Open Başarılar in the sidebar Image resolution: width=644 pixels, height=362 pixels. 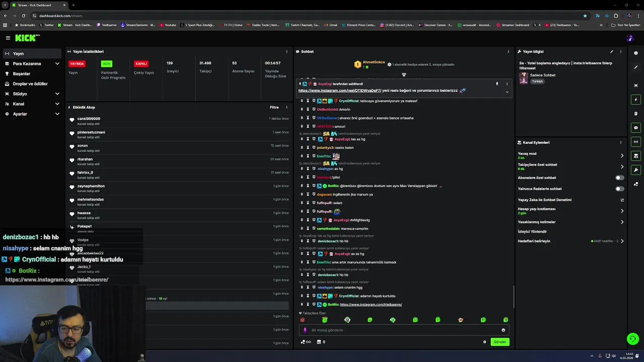[x=33, y=74]
